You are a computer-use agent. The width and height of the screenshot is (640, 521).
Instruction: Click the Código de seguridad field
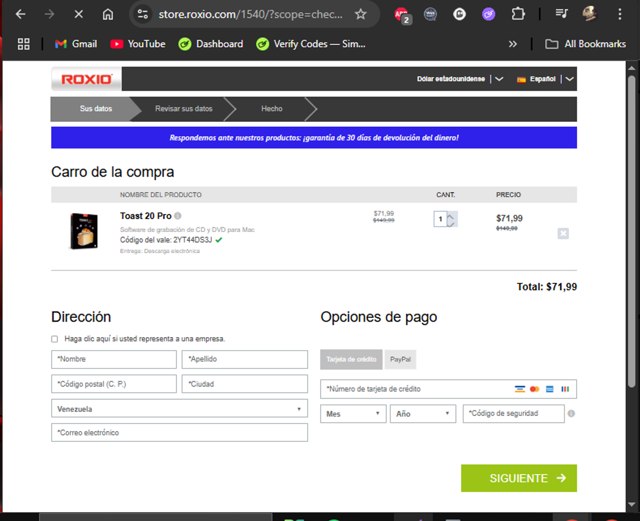[x=513, y=414]
